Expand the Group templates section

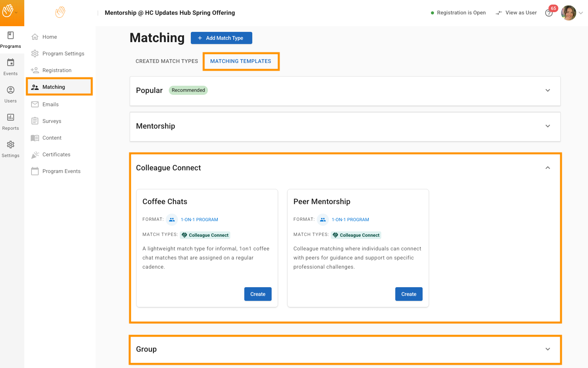pyautogui.click(x=547, y=349)
